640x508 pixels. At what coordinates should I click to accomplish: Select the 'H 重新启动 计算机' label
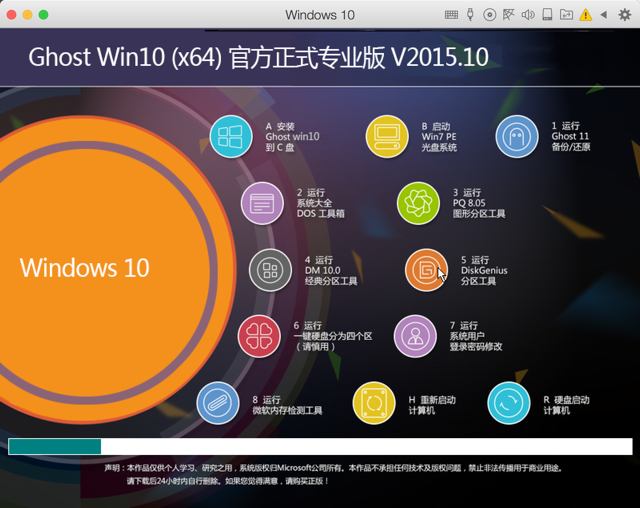[x=432, y=405]
